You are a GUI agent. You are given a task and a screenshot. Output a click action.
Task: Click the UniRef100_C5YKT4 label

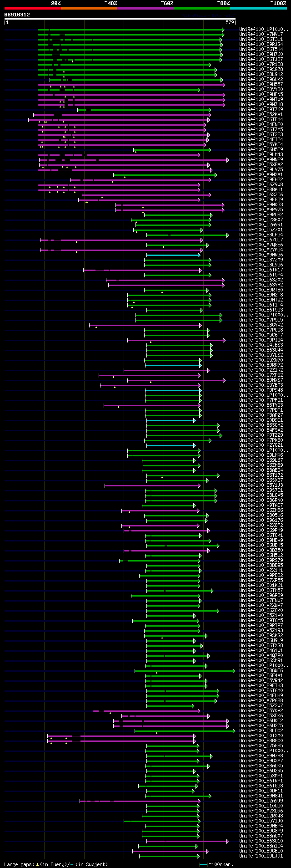click(x=261, y=144)
